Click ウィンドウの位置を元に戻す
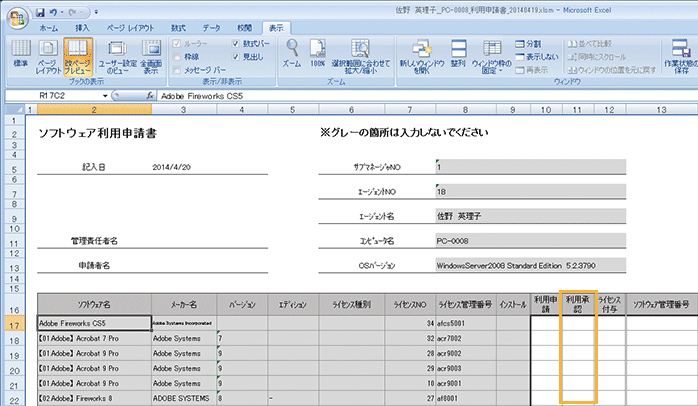The image size is (698, 406). tap(612, 70)
